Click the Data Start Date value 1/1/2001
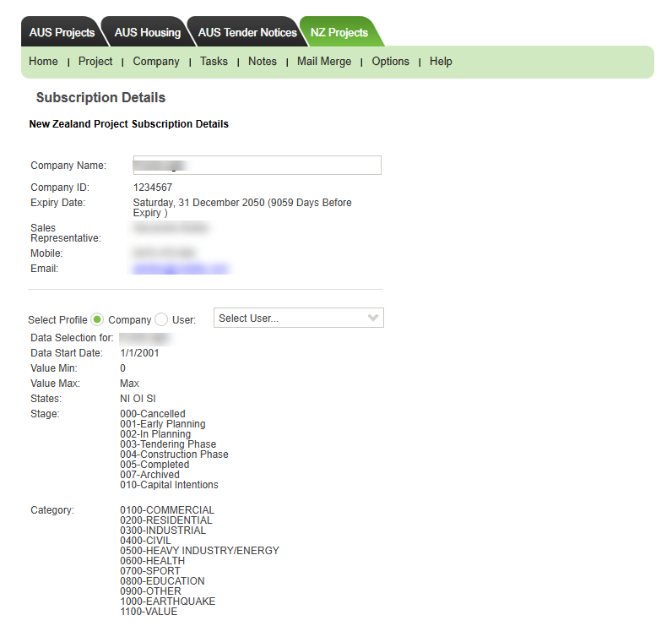 tap(139, 353)
